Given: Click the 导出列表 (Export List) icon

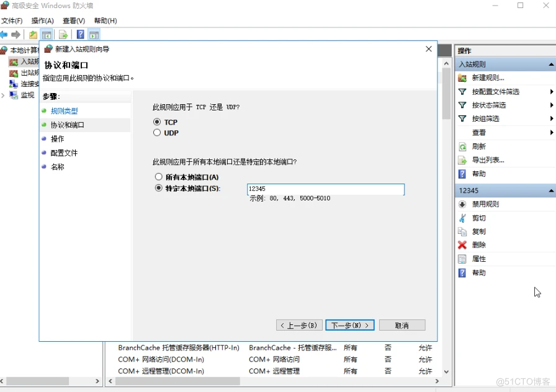Looking at the screenshot, I should click(x=464, y=161).
